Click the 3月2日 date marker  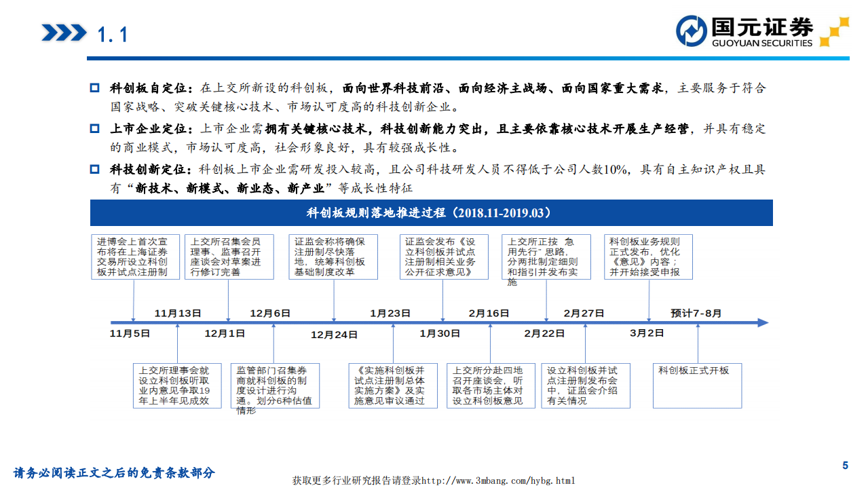tap(647, 333)
